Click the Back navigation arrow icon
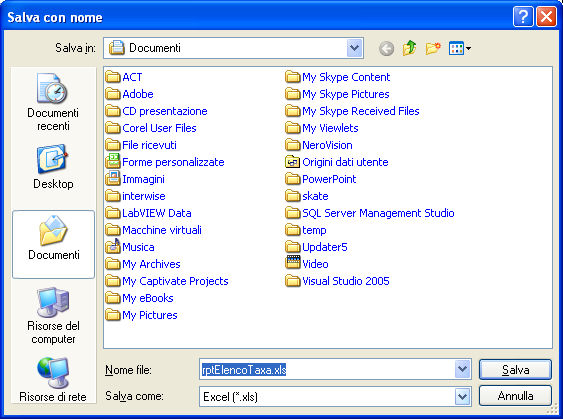Screen dimensions: 563x419 click(386, 48)
